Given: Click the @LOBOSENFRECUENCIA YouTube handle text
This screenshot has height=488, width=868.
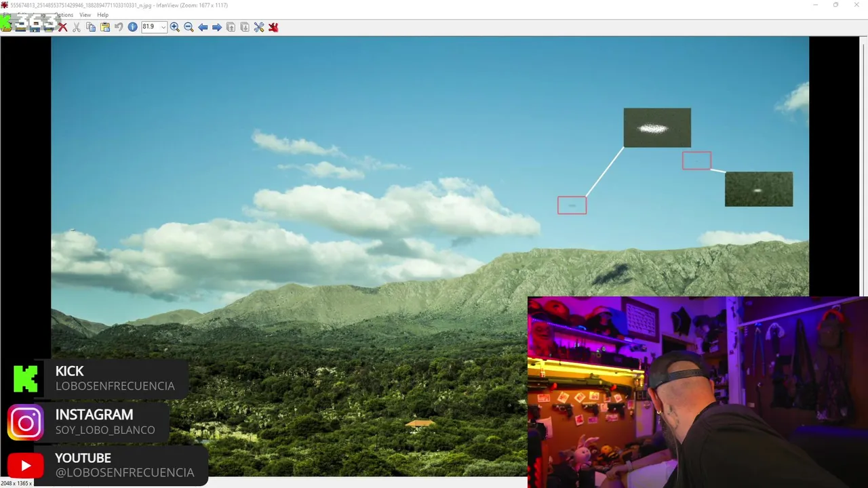Looking at the screenshot, I should point(125,472).
